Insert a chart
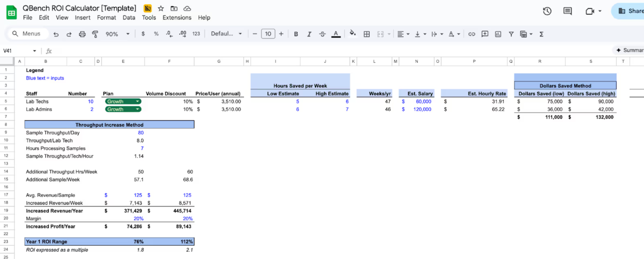644x259 pixels. 498,34
